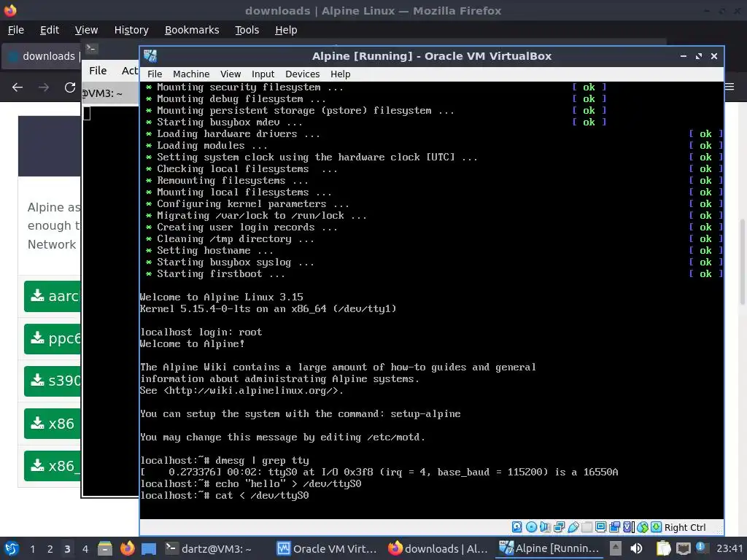Click the x86 green download button
This screenshot has height=560, width=747.
click(x=53, y=424)
